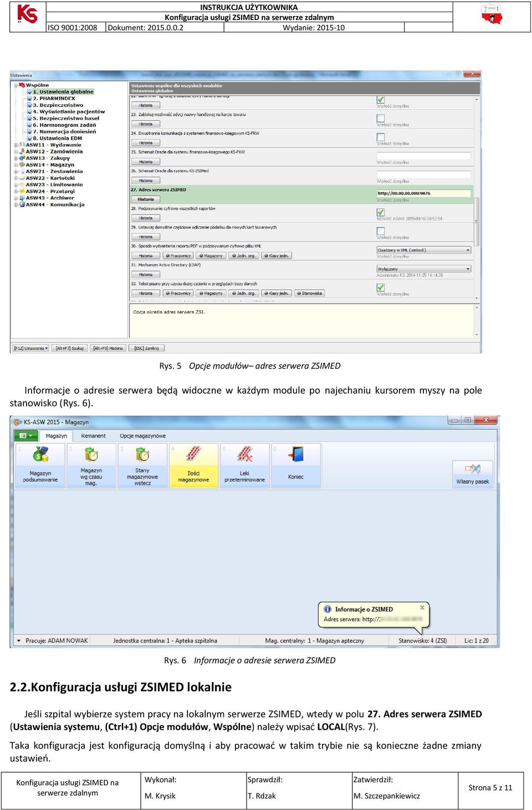Screen dimensions: 532x810
Task: Close the Informacje o ZSIMED balloon
Action: pos(422,608)
